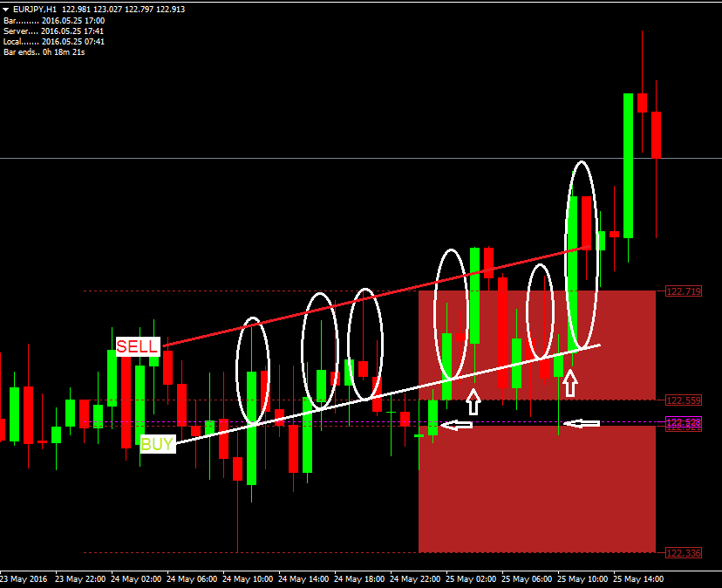Click the first white up arrow near 25 May 02:00
The width and height of the screenshot is (722, 588).
click(x=473, y=402)
